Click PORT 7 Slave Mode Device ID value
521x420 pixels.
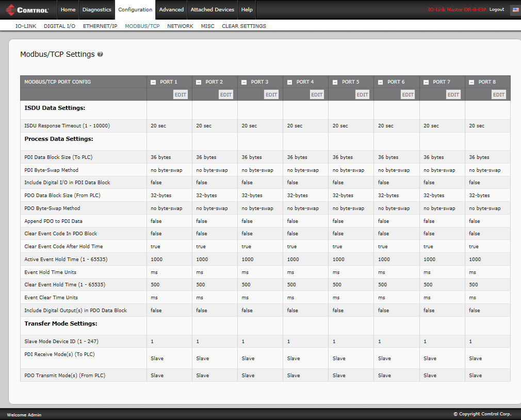pos(425,341)
